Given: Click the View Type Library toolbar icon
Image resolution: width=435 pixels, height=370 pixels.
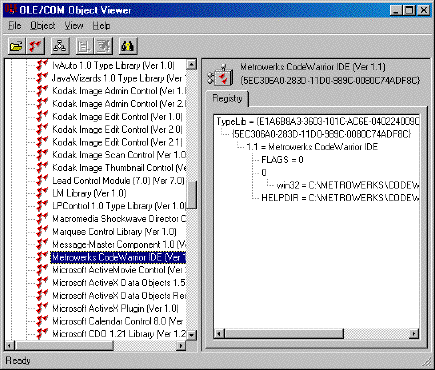Looking at the screenshot, I should (36, 46).
